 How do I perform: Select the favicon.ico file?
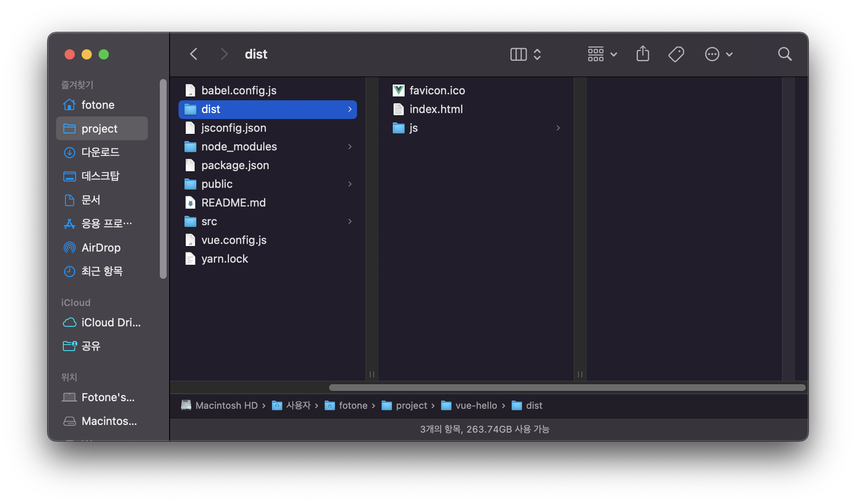pos(476,90)
